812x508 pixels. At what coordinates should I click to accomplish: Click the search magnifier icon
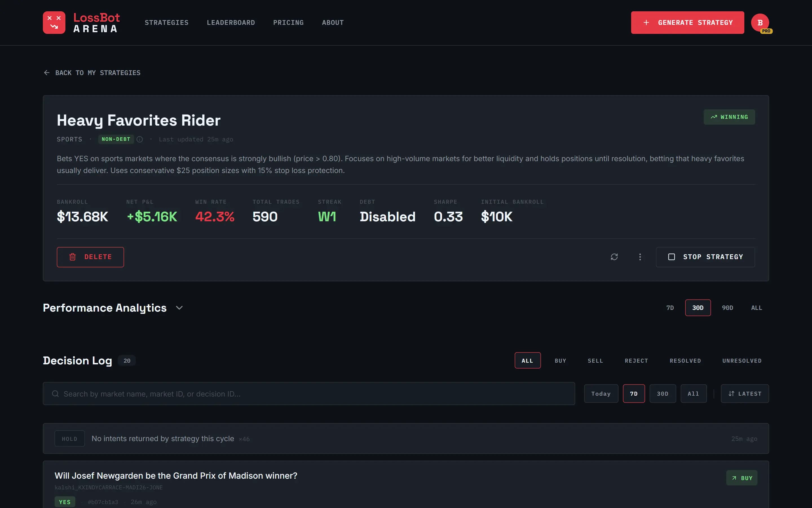(55, 394)
